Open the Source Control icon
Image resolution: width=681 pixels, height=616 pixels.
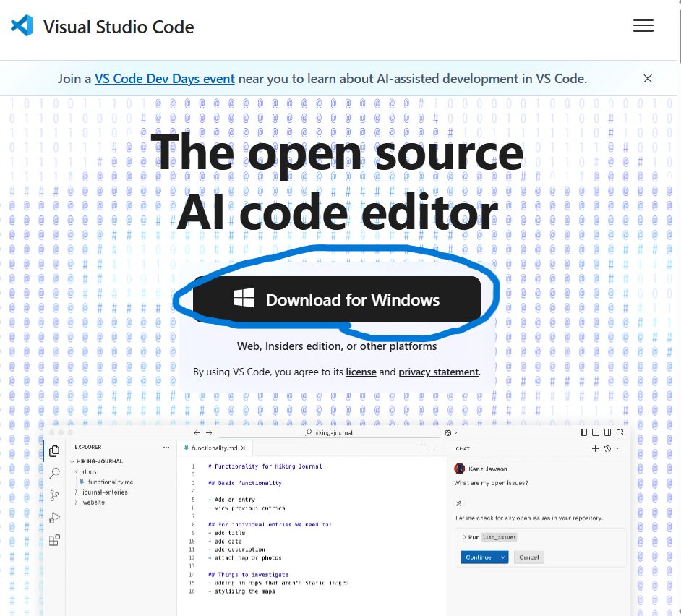tap(54, 495)
